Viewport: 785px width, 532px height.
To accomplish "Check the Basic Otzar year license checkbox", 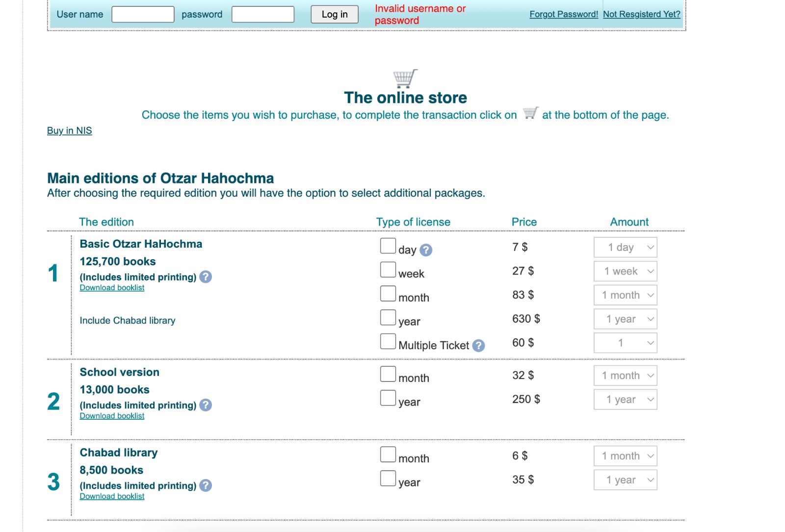I will [x=388, y=318].
